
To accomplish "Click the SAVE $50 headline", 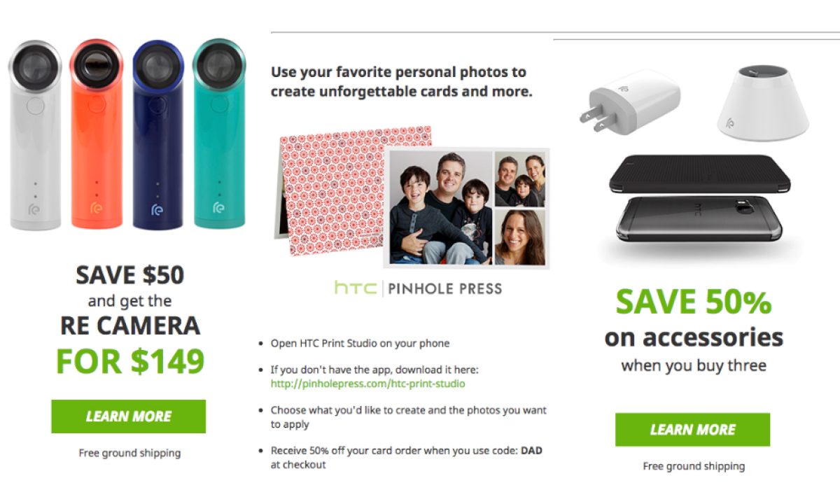I will 129,275.
